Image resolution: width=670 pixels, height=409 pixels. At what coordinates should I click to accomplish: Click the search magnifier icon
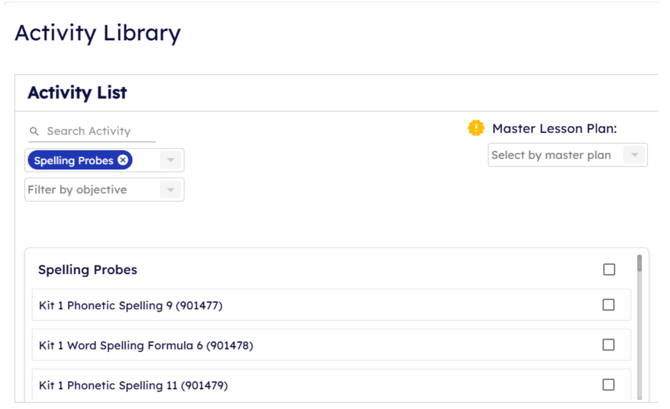(x=34, y=131)
